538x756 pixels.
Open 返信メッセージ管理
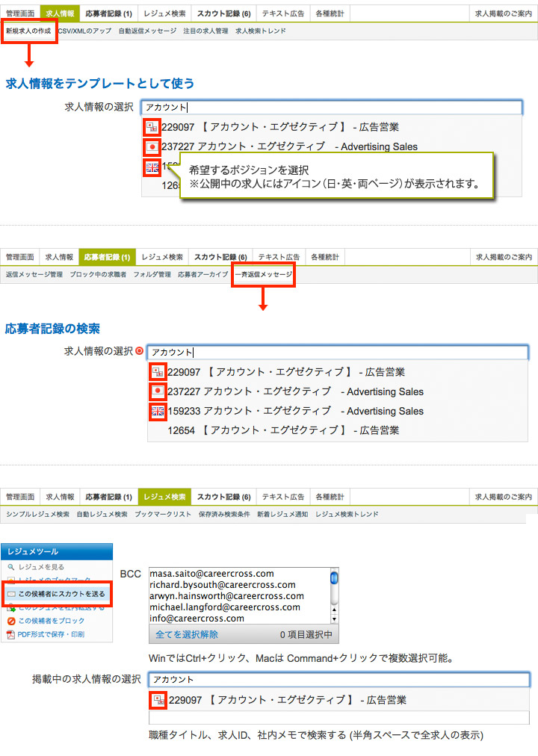[x=34, y=274]
